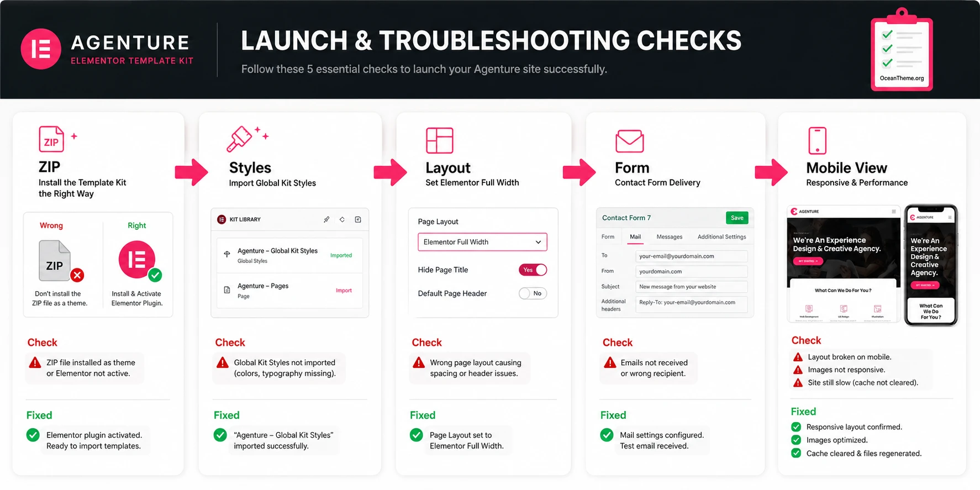Screen dimensions: 980x490
Task: Click the green Save button
Action: pos(737,218)
